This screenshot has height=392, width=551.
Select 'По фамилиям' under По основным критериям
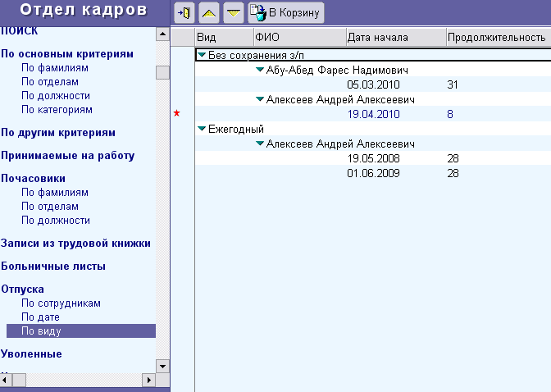pyautogui.click(x=55, y=68)
